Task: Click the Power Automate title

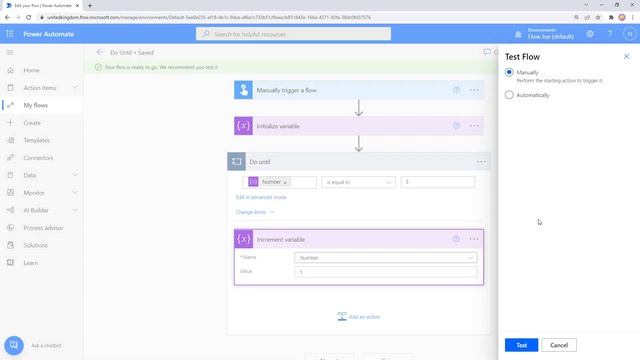Action: click(x=49, y=34)
